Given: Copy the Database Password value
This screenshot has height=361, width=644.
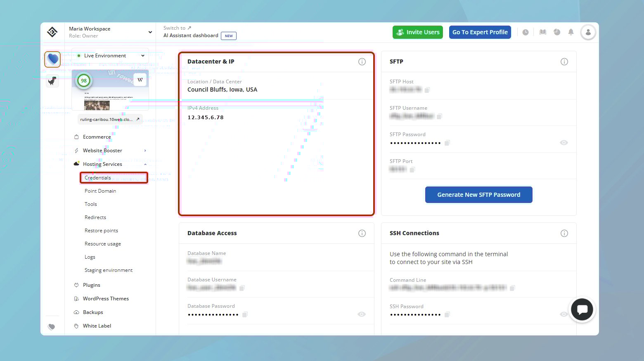Looking at the screenshot, I should coord(245,314).
